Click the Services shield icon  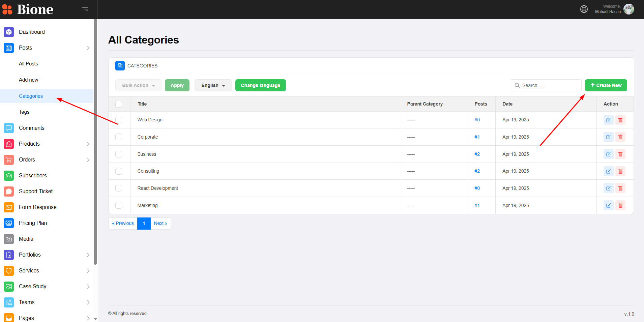coord(9,271)
